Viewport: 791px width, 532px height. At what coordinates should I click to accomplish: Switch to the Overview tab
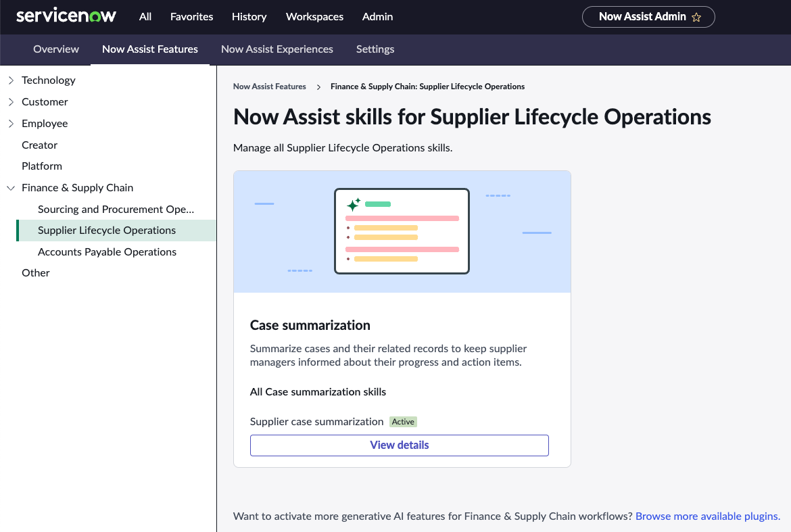[x=56, y=49]
